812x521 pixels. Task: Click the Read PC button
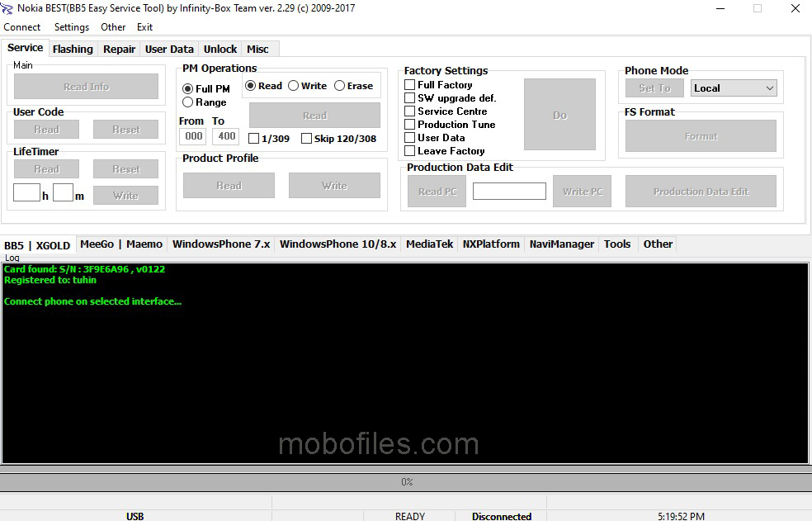point(437,192)
